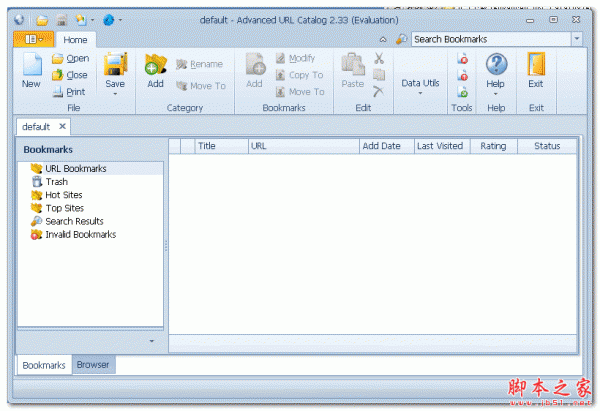Click Close in the File group
Image resolution: width=600 pixels, height=411 pixels.
(70, 75)
